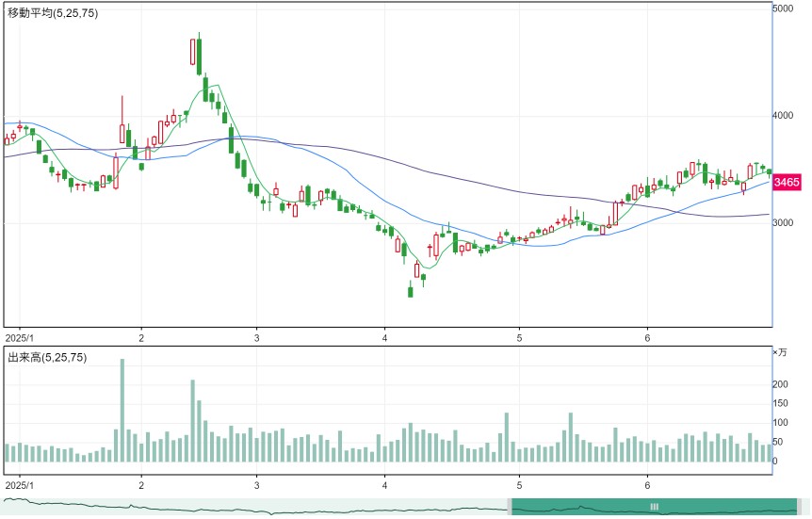This screenshot has width=812, height=519.
Task: Click the 200 volume axis label
Action: pyautogui.click(x=780, y=384)
